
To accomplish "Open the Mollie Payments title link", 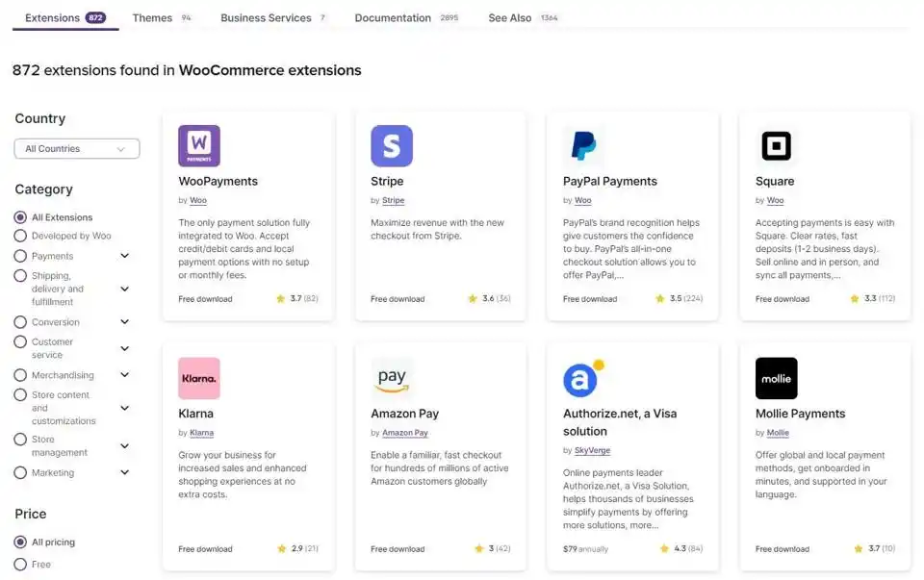I will click(800, 414).
